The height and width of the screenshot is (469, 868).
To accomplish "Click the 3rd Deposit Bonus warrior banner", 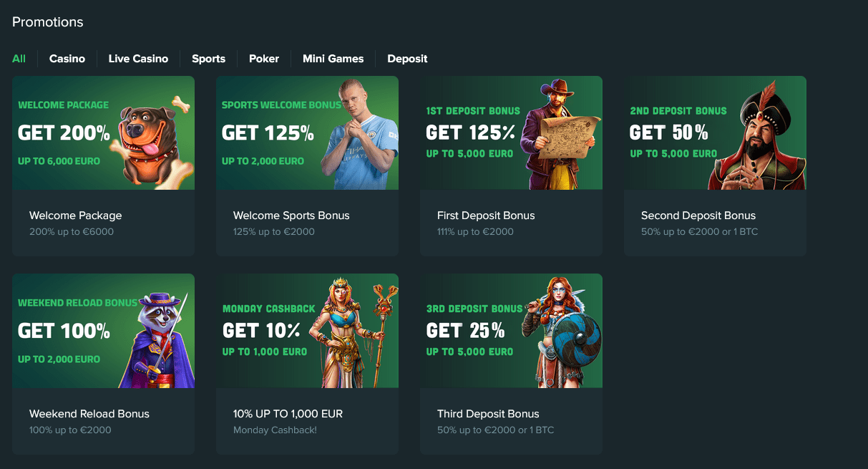I will [x=511, y=331].
